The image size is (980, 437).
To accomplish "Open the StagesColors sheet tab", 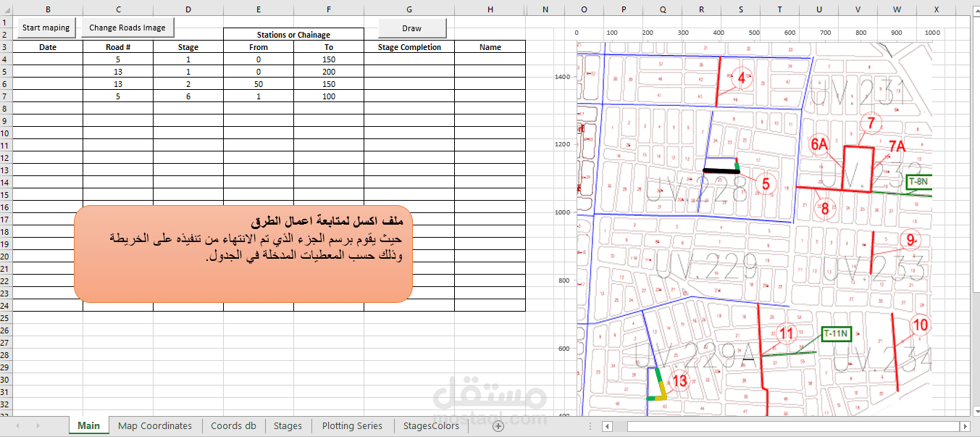I will (x=431, y=426).
